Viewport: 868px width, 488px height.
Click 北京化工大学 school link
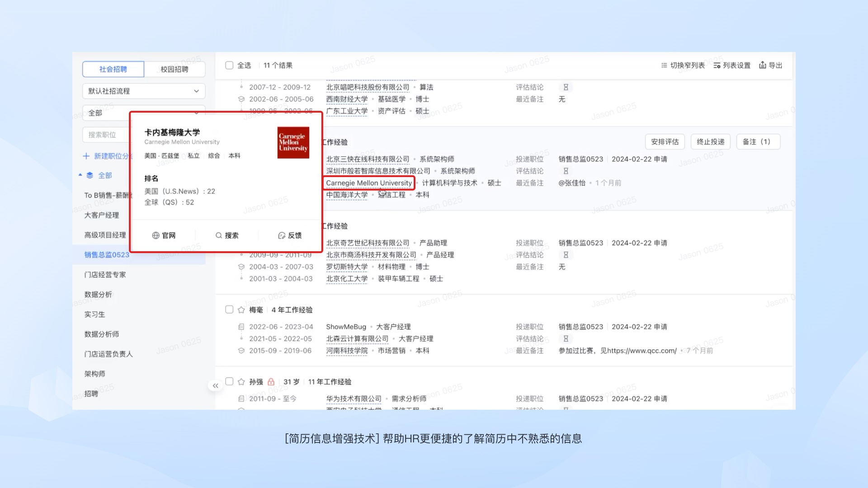click(347, 278)
